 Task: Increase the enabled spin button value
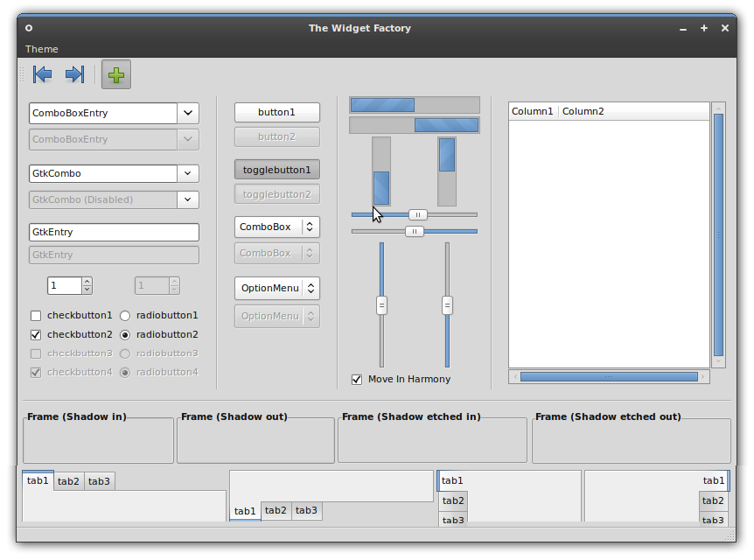[87, 282]
